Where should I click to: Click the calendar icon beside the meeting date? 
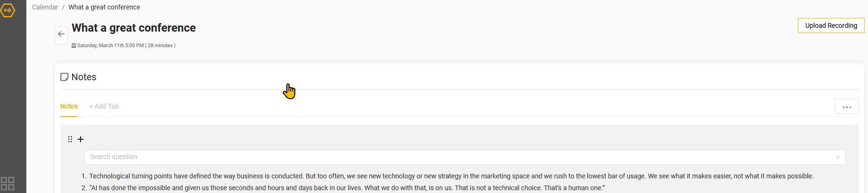(73, 46)
